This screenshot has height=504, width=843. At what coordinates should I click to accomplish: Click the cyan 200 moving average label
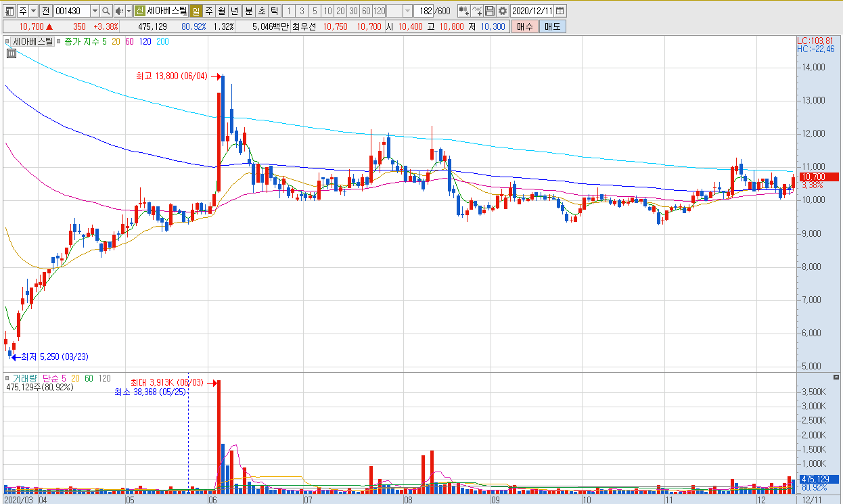pyautogui.click(x=162, y=42)
